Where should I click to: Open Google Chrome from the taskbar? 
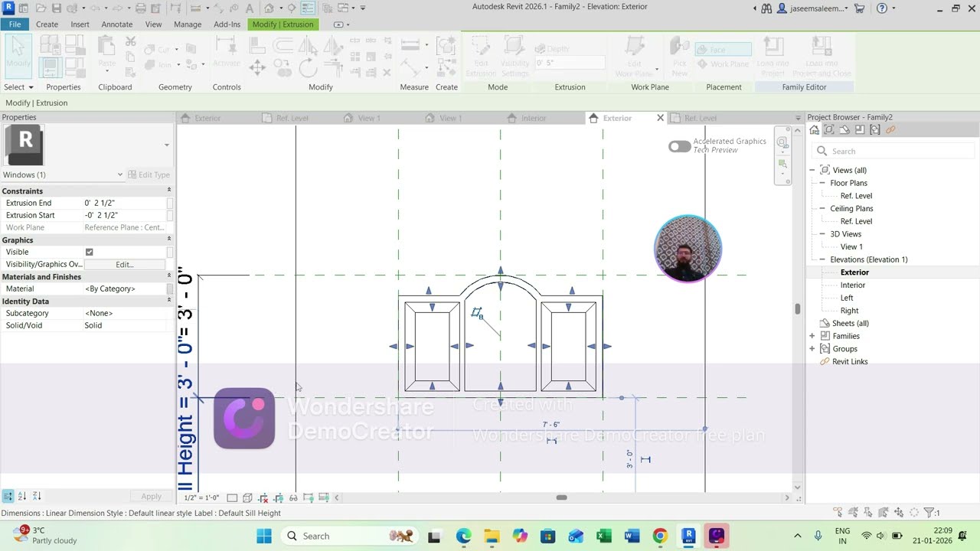coord(660,536)
